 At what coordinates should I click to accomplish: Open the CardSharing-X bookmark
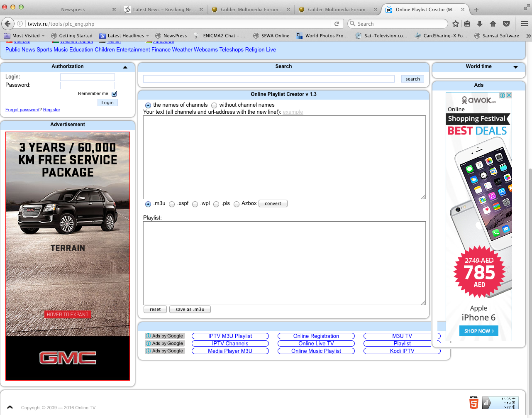pos(441,36)
